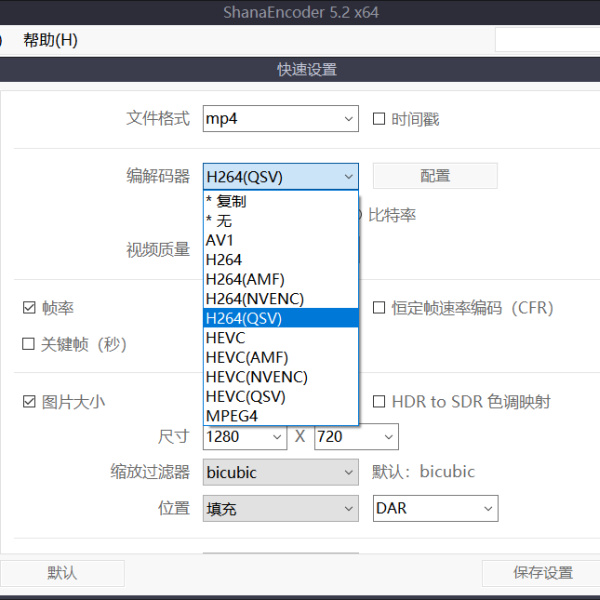Uncheck the 帧率 checkbox
Viewport: 600px width, 600px height.
click(x=29, y=308)
